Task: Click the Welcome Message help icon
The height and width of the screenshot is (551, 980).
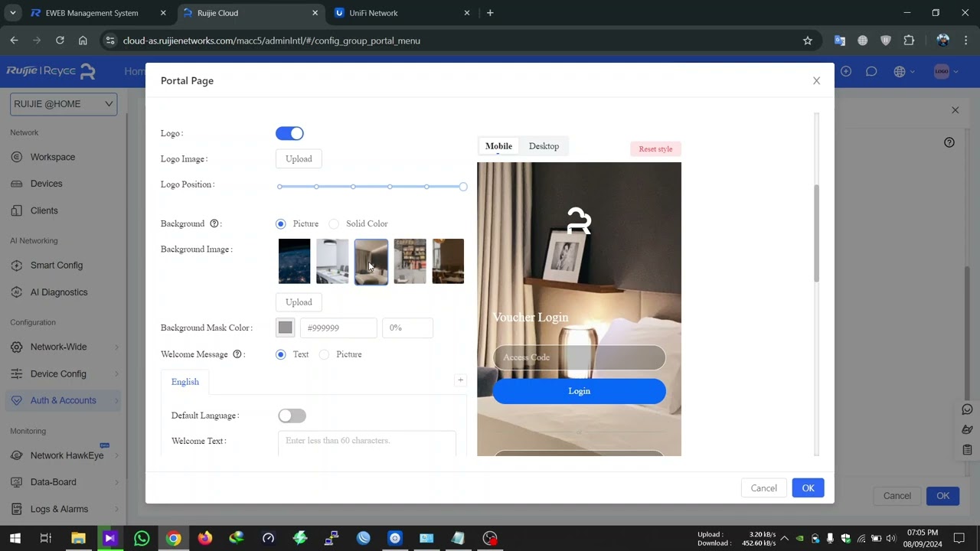Action: 237,354
